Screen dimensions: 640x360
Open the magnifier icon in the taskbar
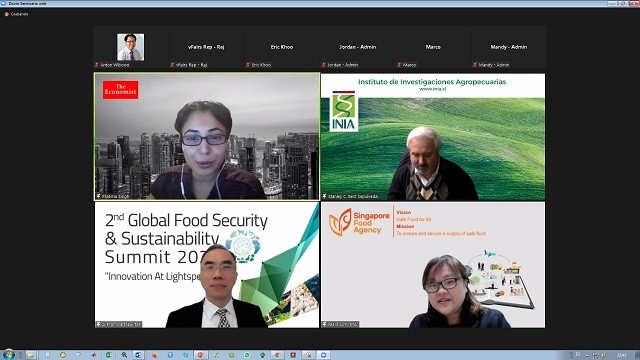(124, 355)
